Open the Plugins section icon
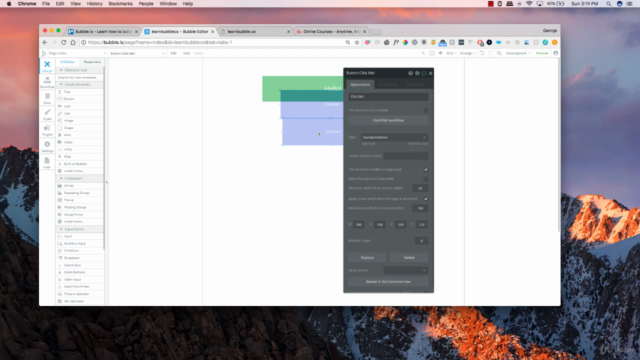 (x=47, y=130)
